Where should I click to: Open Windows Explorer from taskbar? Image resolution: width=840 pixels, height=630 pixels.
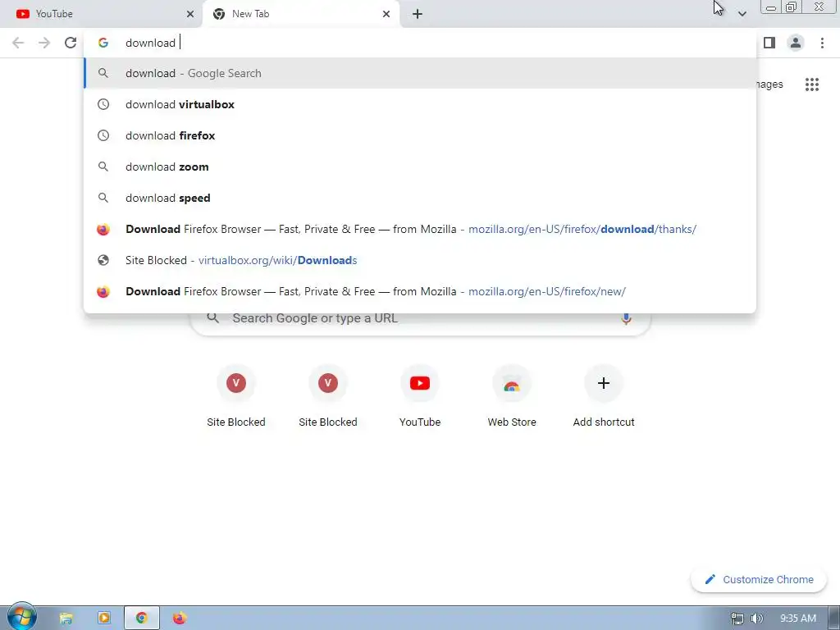pyautogui.click(x=66, y=619)
